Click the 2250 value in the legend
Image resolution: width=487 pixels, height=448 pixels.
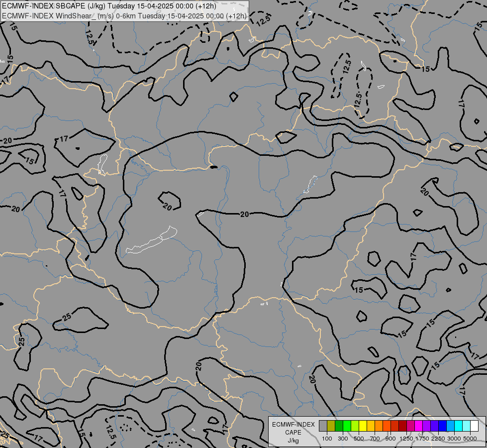[x=438, y=439]
